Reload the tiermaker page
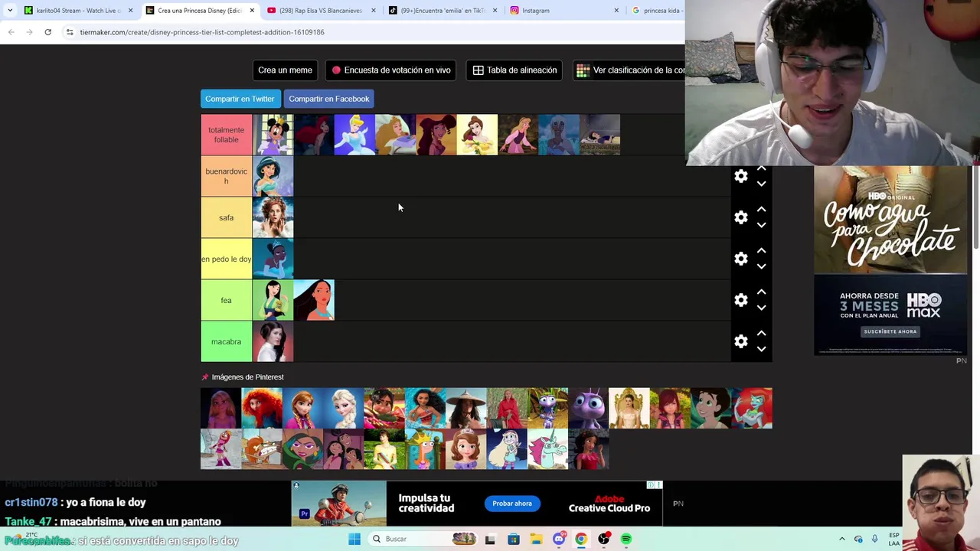Viewport: 980px width, 551px height. [47, 32]
